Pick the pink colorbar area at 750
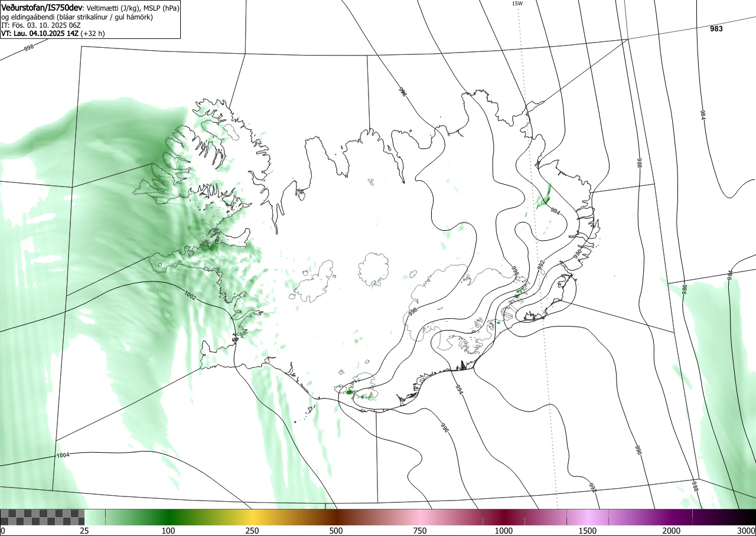 pyautogui.click(x=420, y=517)
